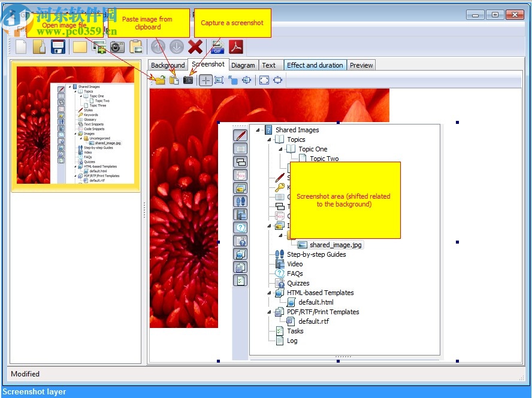Select Shared Images in the tree
The width and height of the screenshot is (532, 398).
pyautogui.click(x=297, y=130)
